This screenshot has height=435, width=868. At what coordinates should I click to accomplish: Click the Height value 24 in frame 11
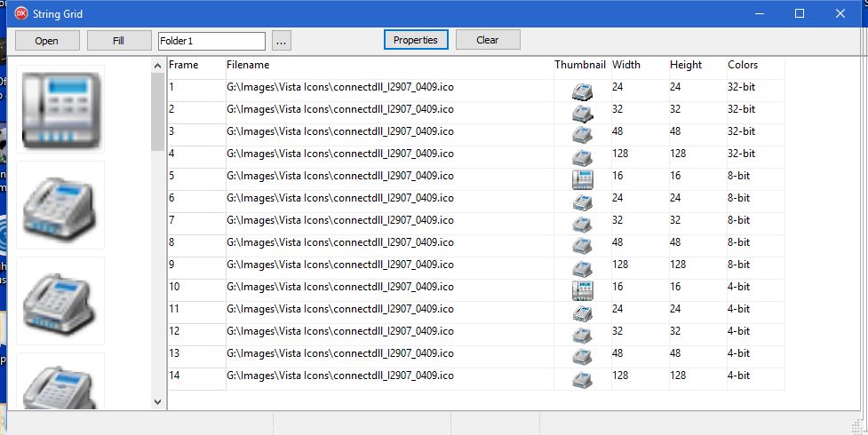(x=697, y=312)
